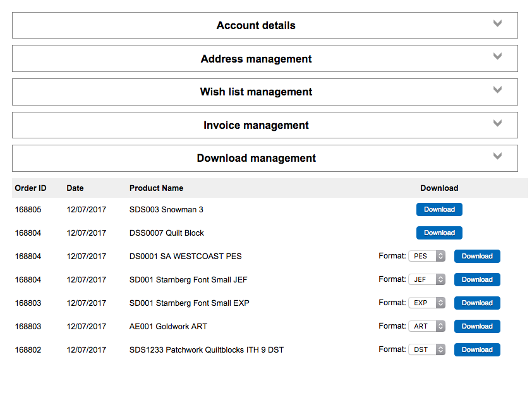Click the Wish list management chevron arrow
The image size is (532, 400).
pyautogui.click(x=497, y=90)
